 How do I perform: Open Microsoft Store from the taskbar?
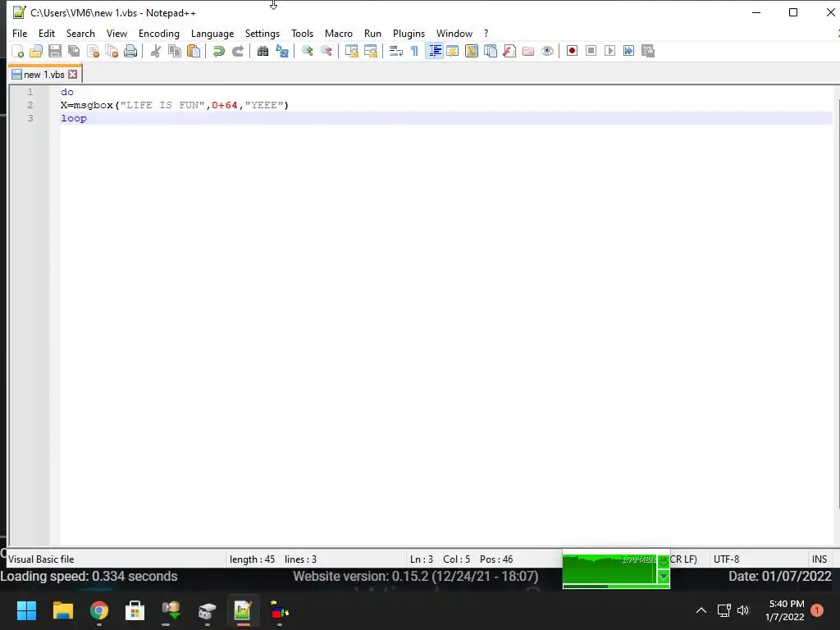pyautogui.click(x=135, y=610)
